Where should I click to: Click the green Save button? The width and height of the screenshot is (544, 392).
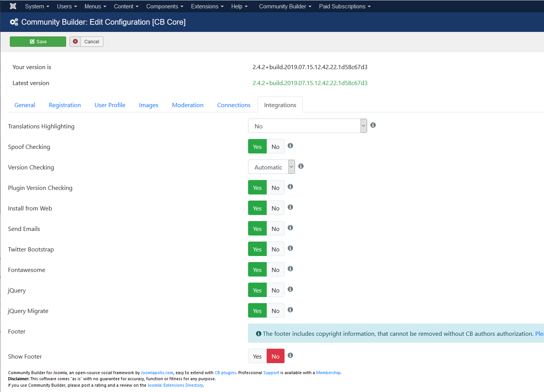pos(38,41)
